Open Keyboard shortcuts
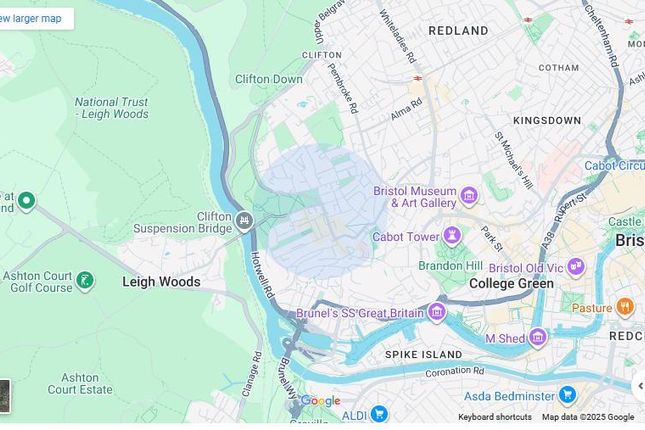 point(495,417)
